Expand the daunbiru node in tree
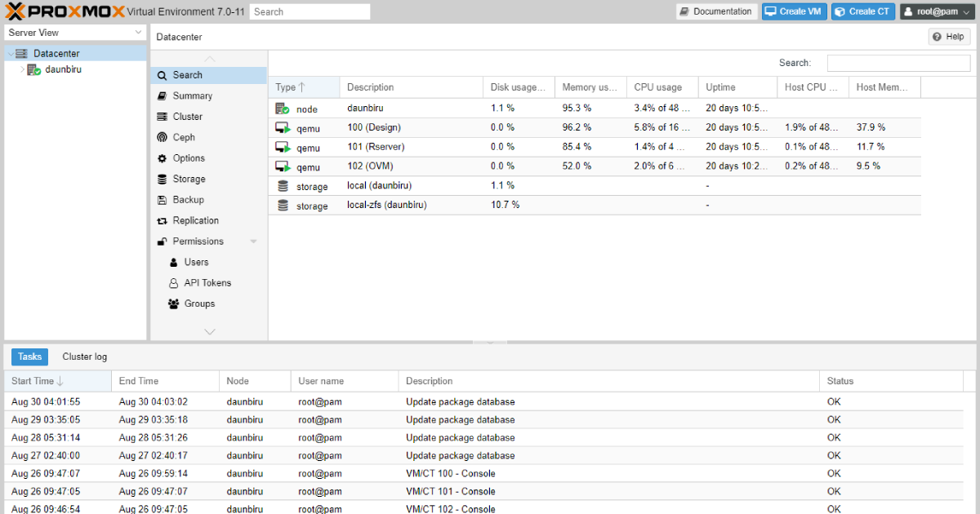This screenshot has width=980, height=514. tap(22, 70)
